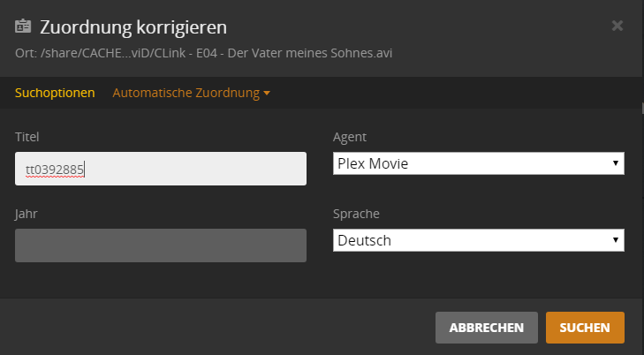Expand the Sprache dropdown set to Deutsch

pyautogui.click(x=478, y=240)
